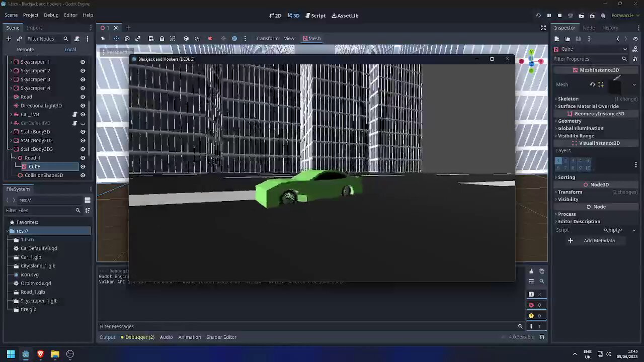644x362 pixels.
Task: Toggle visibility of Skyscraper11
Action: pyautogui.click(x=83, y=62)
